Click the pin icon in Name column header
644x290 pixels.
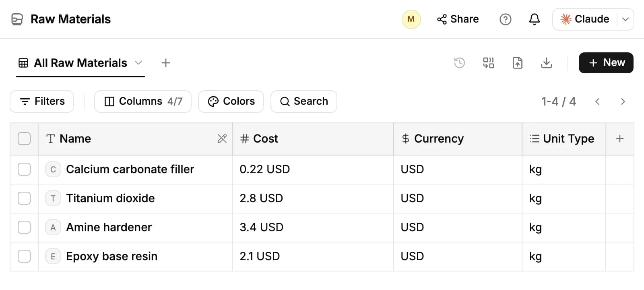222,139
